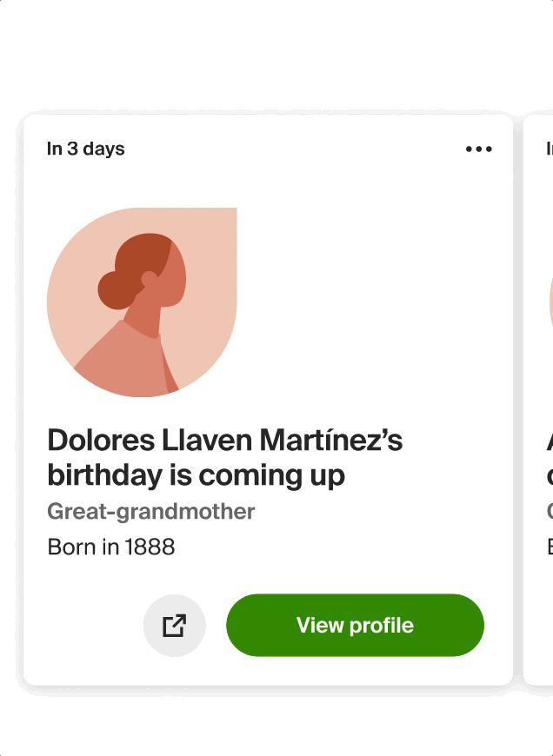Click the gray circular share button
Viewport: 553px width, 756px height.
[x=174, y=626]
